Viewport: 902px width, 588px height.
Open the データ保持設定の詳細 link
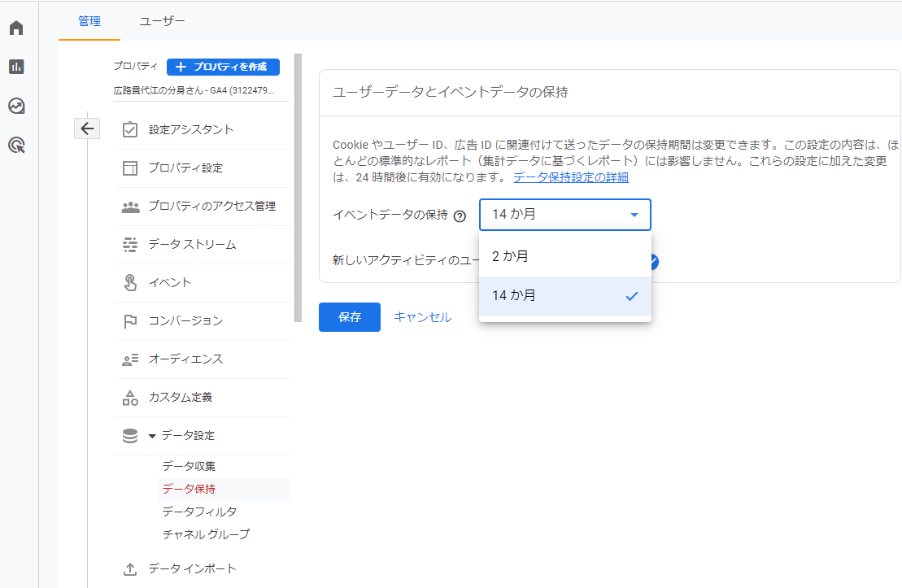point(569,176)
